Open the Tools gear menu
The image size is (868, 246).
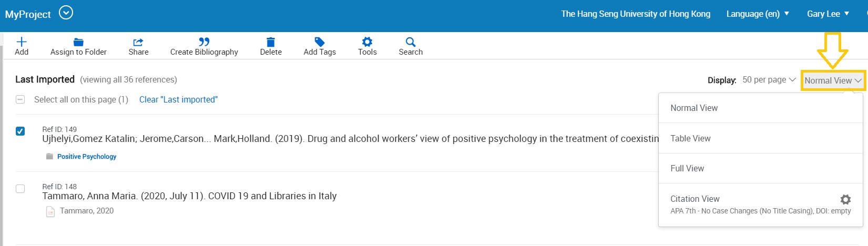[367, 42]
